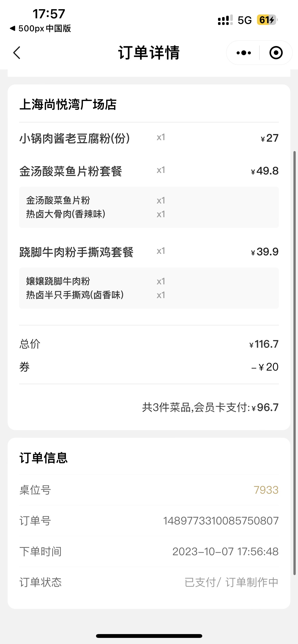Tap the 热卤半只手撕鸡(卤香味) sub-item
Viewport: 298px width, 644px height.
[75, 295]
